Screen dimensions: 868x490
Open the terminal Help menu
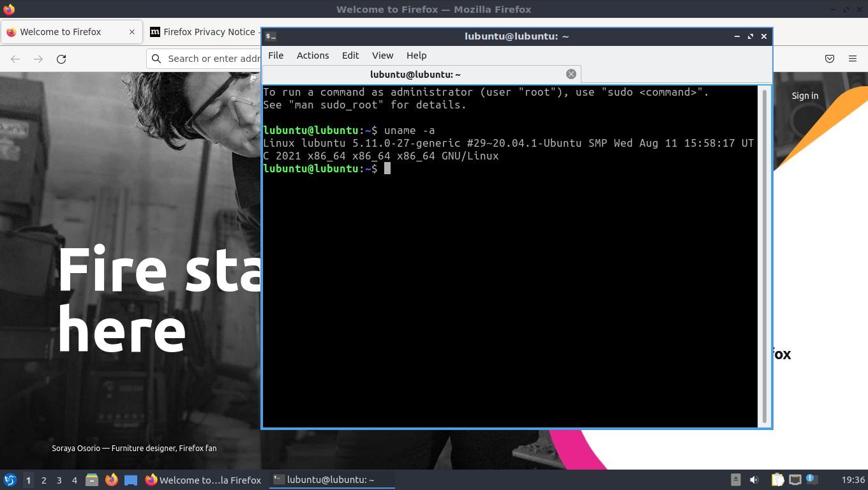pyautogui.click(x=416, y=56)
